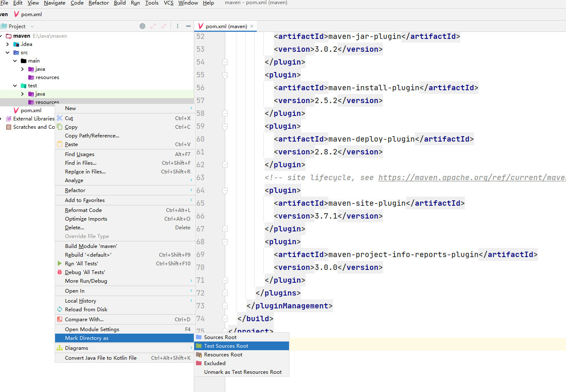Hide the Project tool window with the minus icon
The width and height of the screenshot is (566, 392).
click(x=188, y=26)
